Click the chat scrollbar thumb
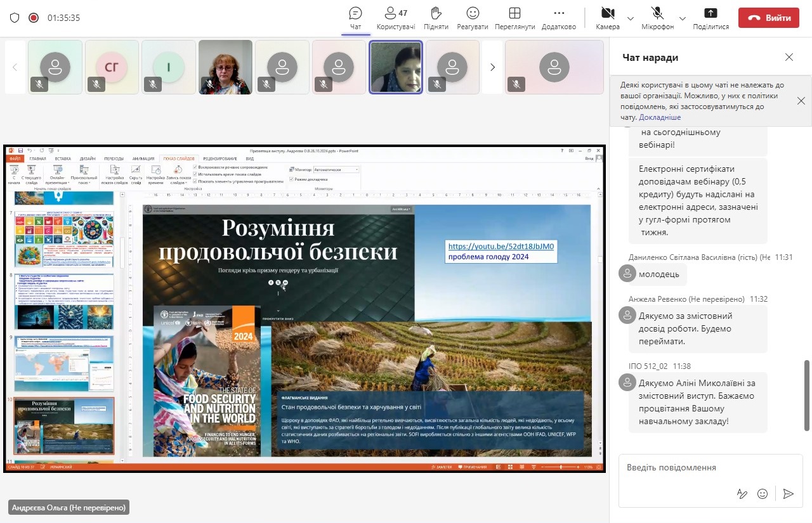 click(x=807, y=395)
